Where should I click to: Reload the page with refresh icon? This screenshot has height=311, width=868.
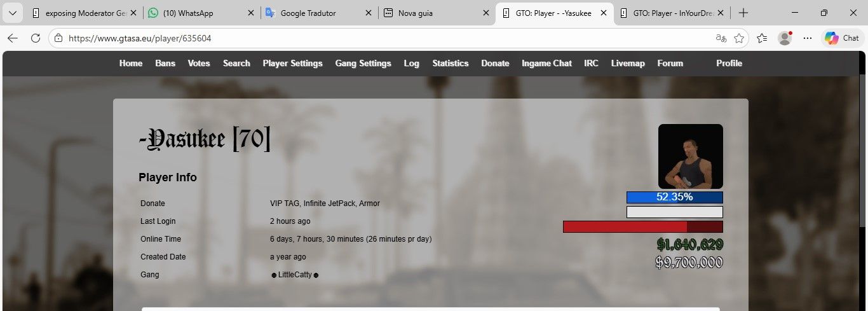[x=36, y=38]
